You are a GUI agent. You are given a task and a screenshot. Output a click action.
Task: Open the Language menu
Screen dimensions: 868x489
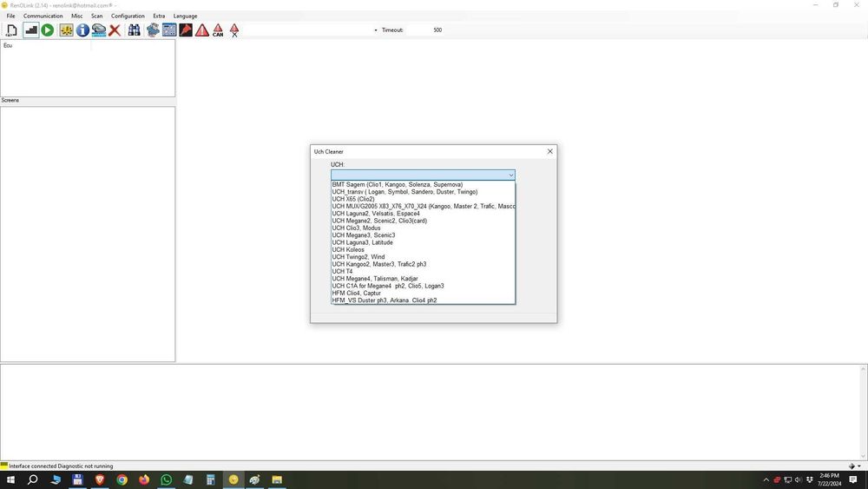[186, 16]
